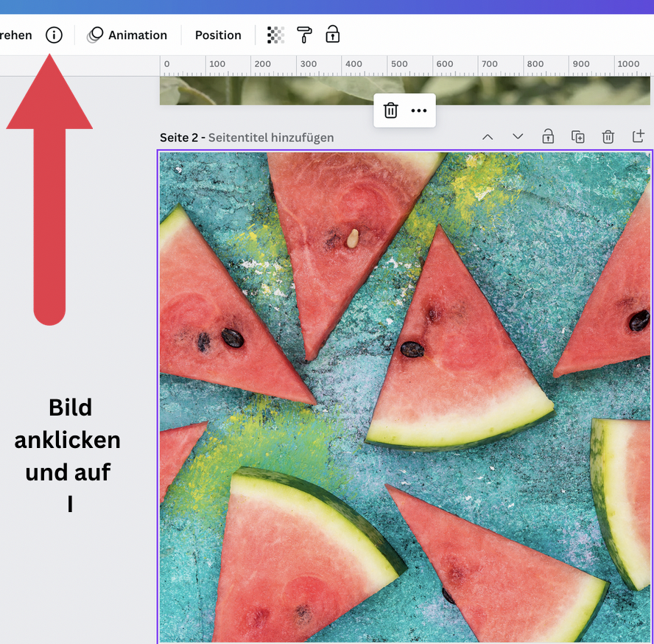This screenshot has height=644, width=654.
Task: Move page 2 down with chevron
Action: click(x=518, y=137)
